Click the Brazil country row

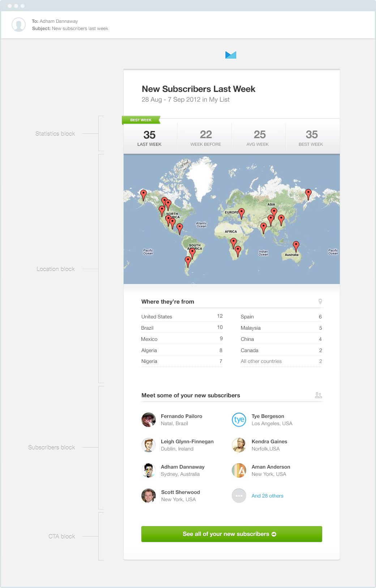pos(182,328)
